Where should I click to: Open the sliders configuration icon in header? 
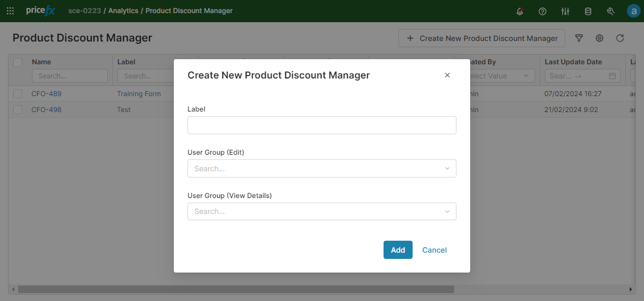click(565, 11)
